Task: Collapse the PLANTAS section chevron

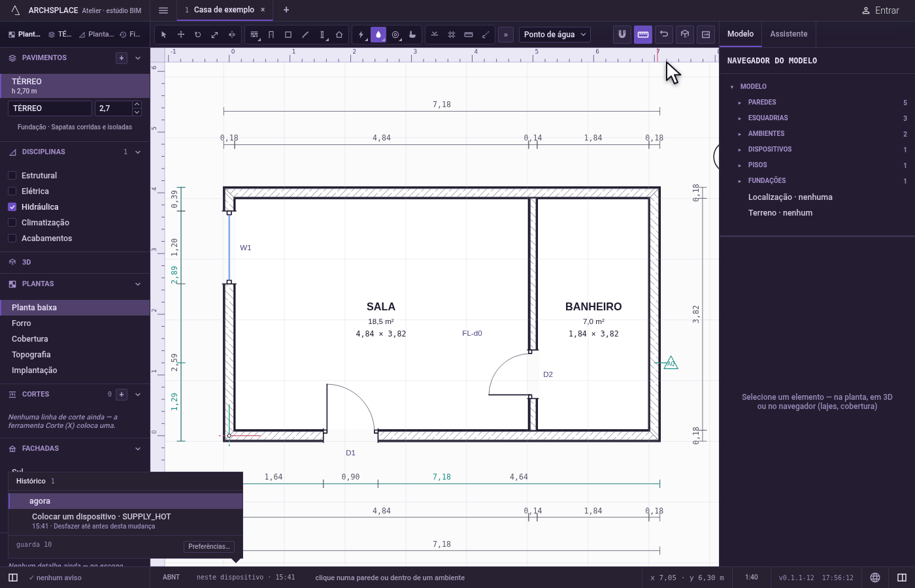Action: (138, 284)
